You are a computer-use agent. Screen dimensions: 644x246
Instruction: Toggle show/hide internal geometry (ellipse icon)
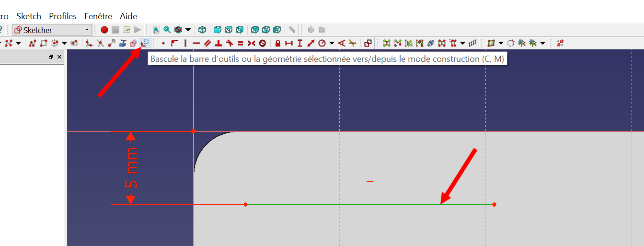[431, 43]
